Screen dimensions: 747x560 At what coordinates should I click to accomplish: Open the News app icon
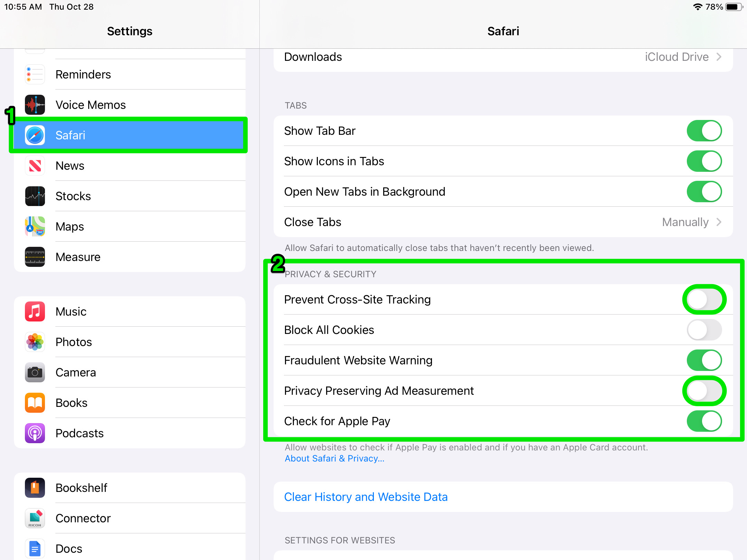click(35, 166)
